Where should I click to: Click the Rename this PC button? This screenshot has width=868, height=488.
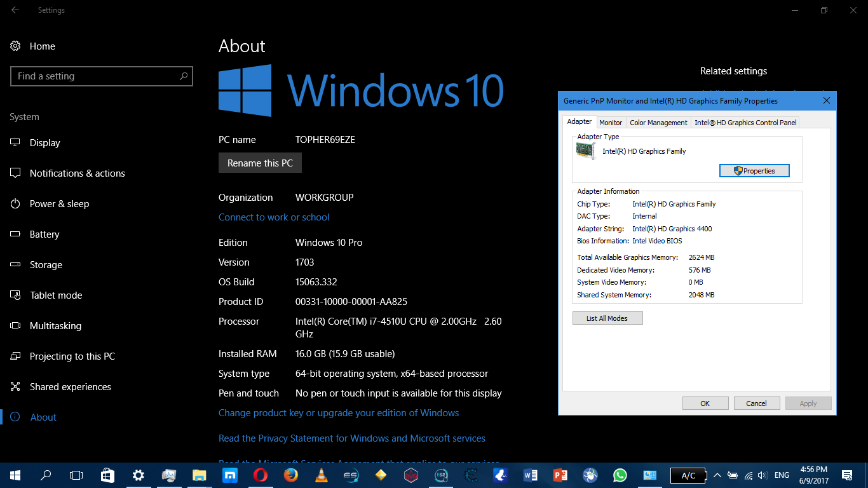pos(260,163)
